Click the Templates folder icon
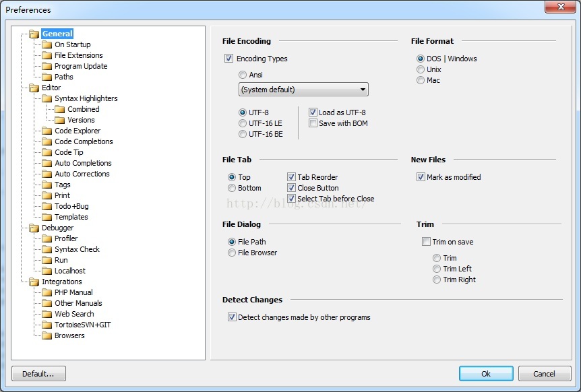Viewport: 581px width, 392px height. click(47, 217)
